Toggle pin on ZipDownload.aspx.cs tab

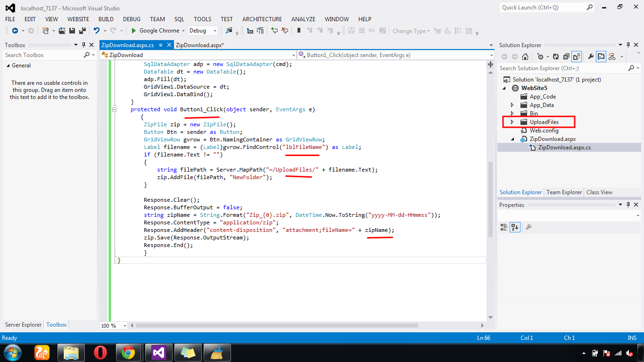point(160,45)
